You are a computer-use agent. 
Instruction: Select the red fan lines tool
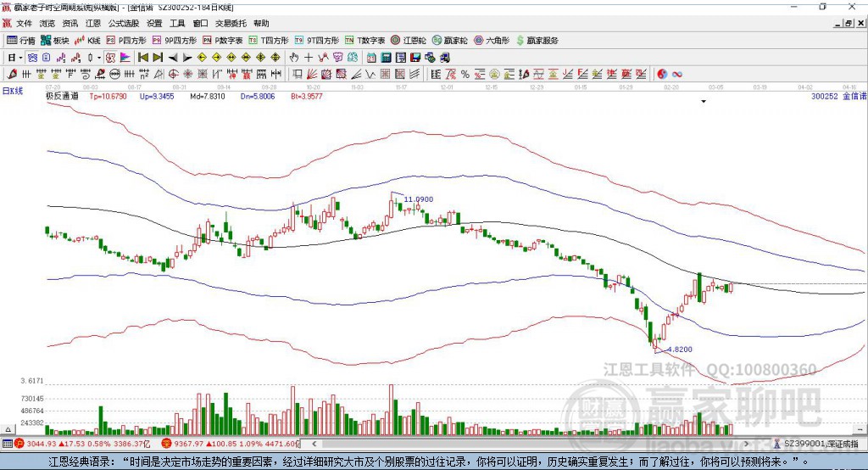pyautogui.click(x=312, y=74)
